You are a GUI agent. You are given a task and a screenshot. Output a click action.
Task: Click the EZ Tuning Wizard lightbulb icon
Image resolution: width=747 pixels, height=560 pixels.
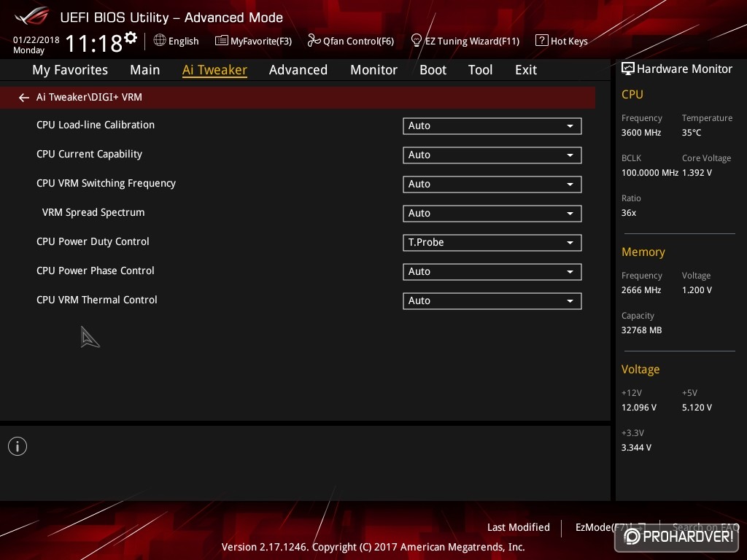[x=417, y=41]
